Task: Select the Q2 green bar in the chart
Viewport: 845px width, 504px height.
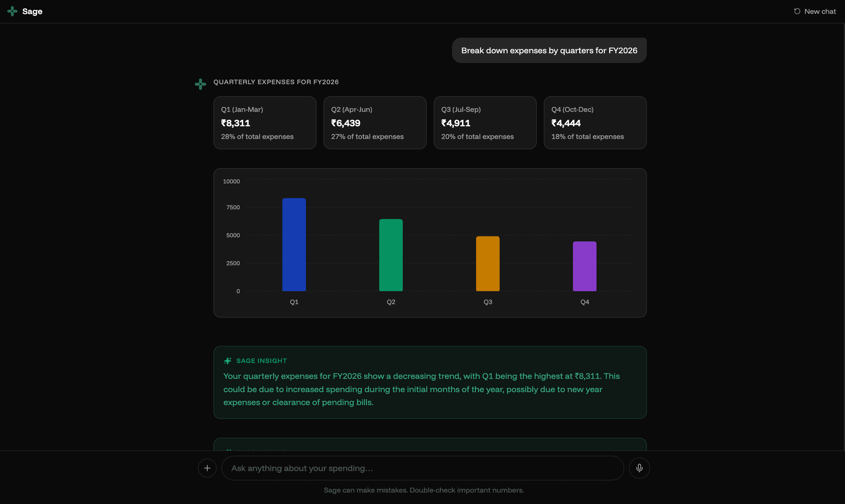Action: [391, 255]
